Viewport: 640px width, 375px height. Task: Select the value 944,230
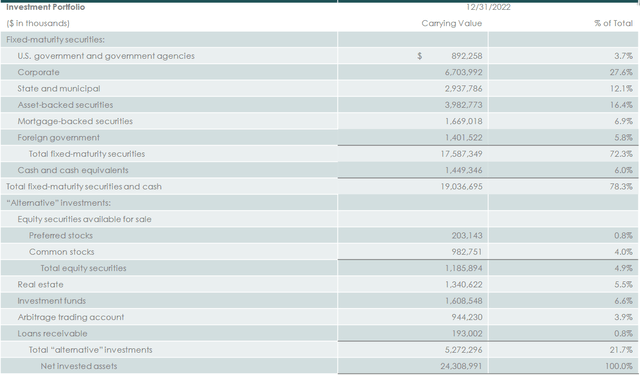click(467, 317)
